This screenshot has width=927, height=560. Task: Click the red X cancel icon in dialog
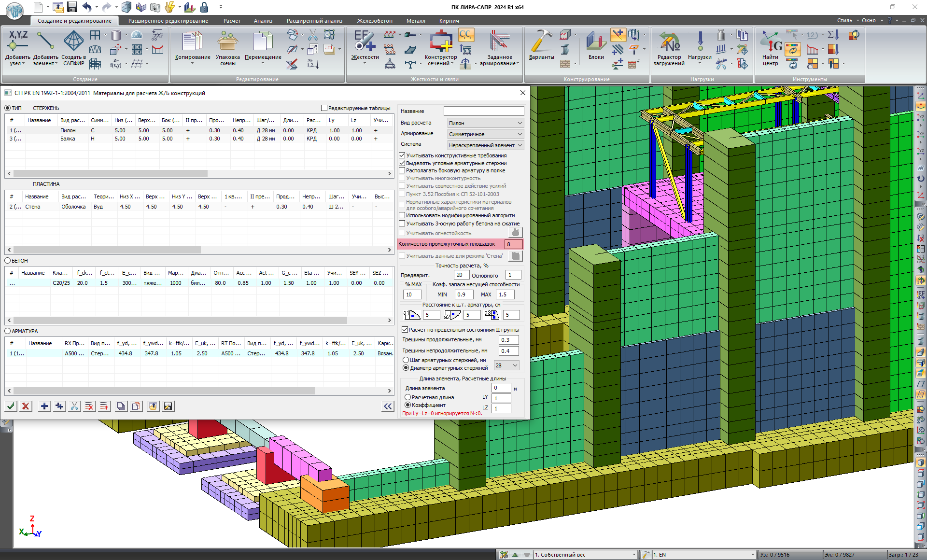(x=26, y=406)
